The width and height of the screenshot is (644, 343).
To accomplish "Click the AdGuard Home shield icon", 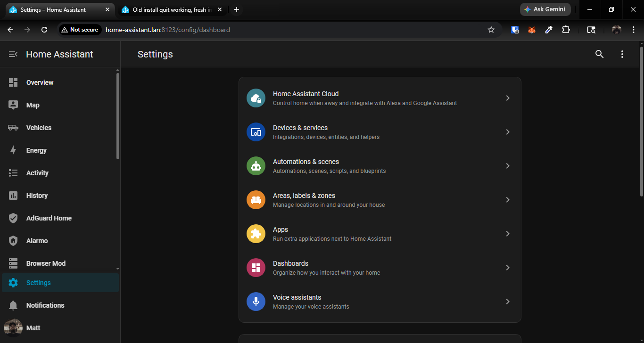I will coord(13,218).
